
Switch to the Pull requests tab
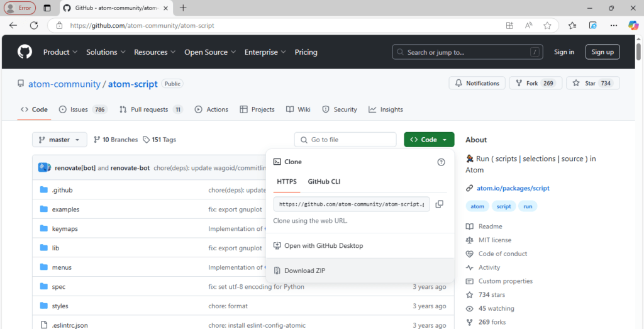tap(151, 109)
